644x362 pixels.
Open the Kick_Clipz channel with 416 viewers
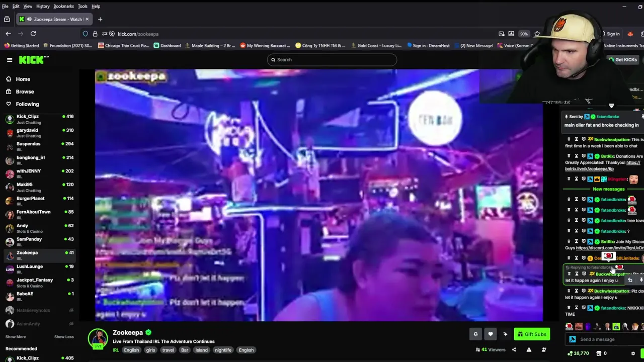[39, 119]
